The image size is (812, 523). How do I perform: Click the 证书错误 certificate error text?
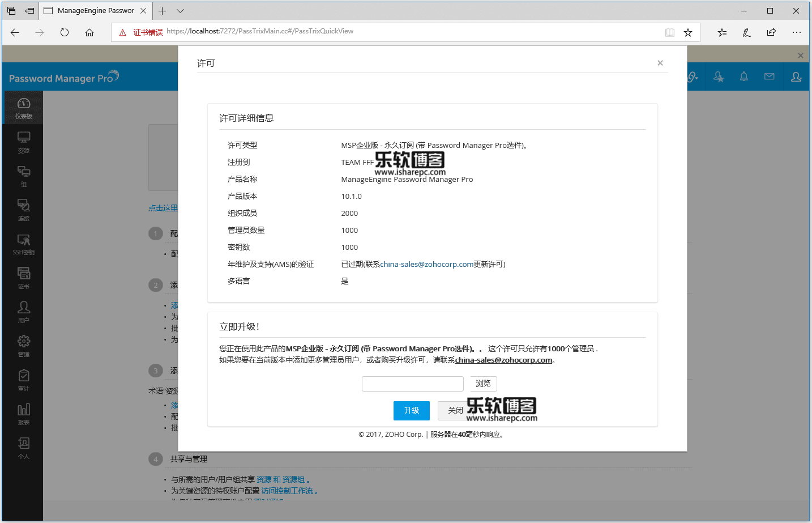(148, 32)
